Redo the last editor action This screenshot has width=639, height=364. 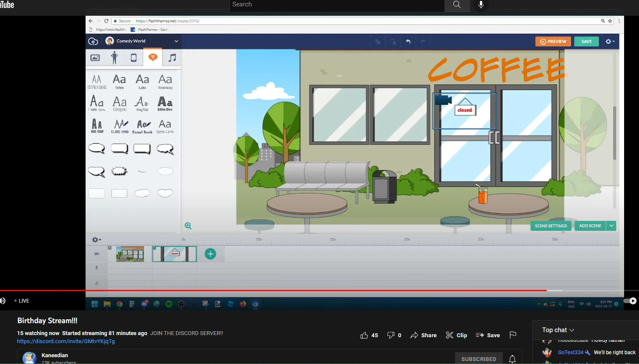tap(423, 42)
